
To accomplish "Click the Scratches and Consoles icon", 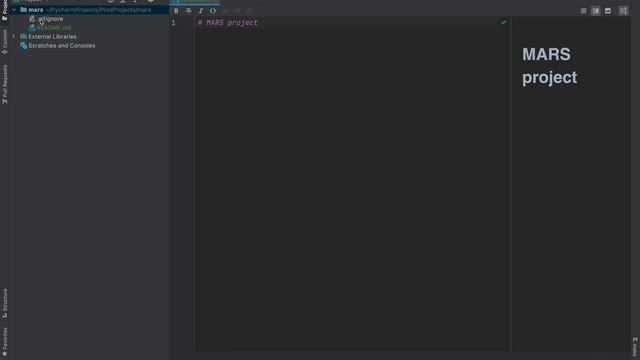I will pos(24,46).
